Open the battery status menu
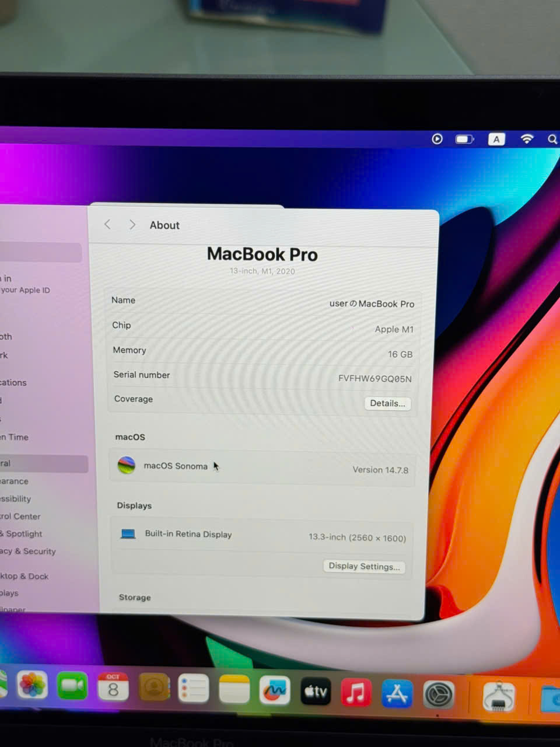Image resolution: width=560 pixels, height=747 pixels. point(464,139)
